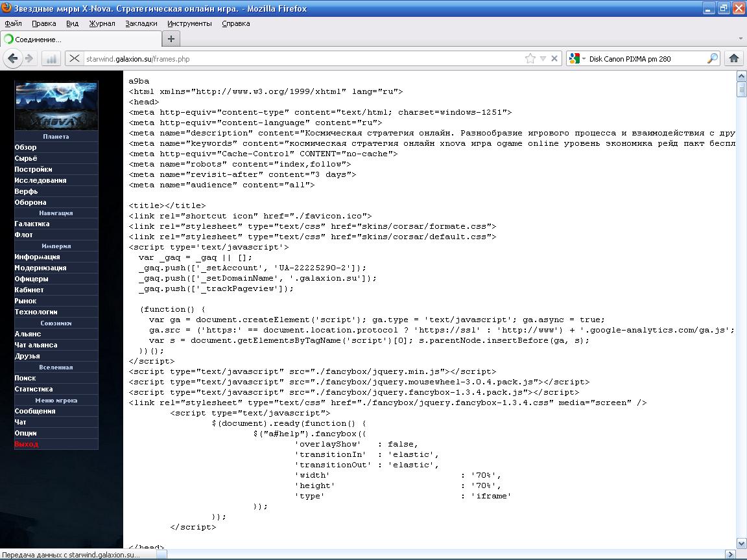This screenshot has width=747, height=560.
Task: Open the Технологии sidebar link
Action: [36, 311]
